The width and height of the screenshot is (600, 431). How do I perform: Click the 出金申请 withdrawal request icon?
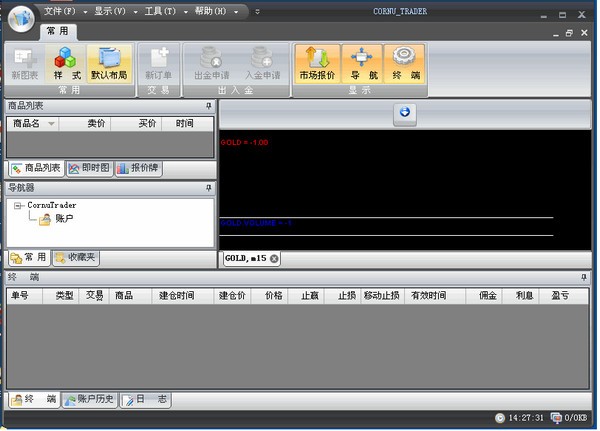(212, 64)
